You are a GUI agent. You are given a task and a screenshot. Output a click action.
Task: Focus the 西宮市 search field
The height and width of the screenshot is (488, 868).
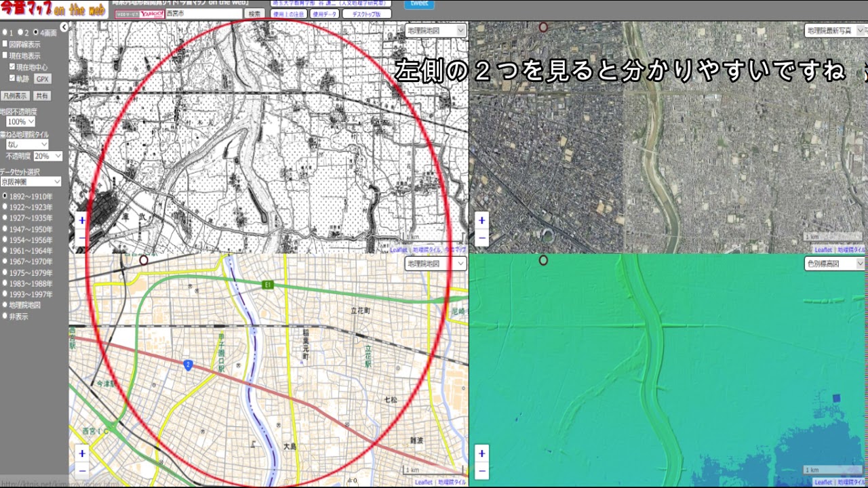coord(203,14)
